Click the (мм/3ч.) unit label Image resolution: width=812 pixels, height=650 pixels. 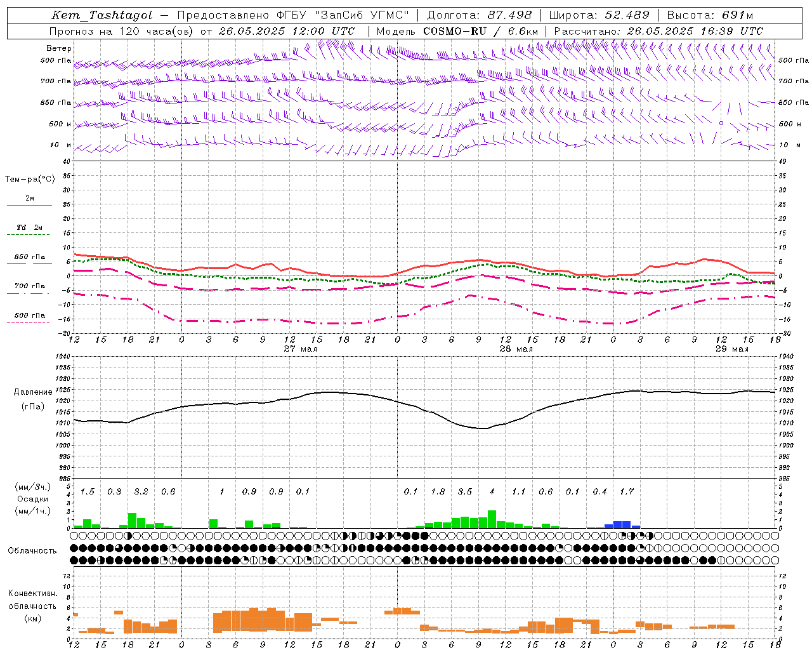click(x=33, y=487)
